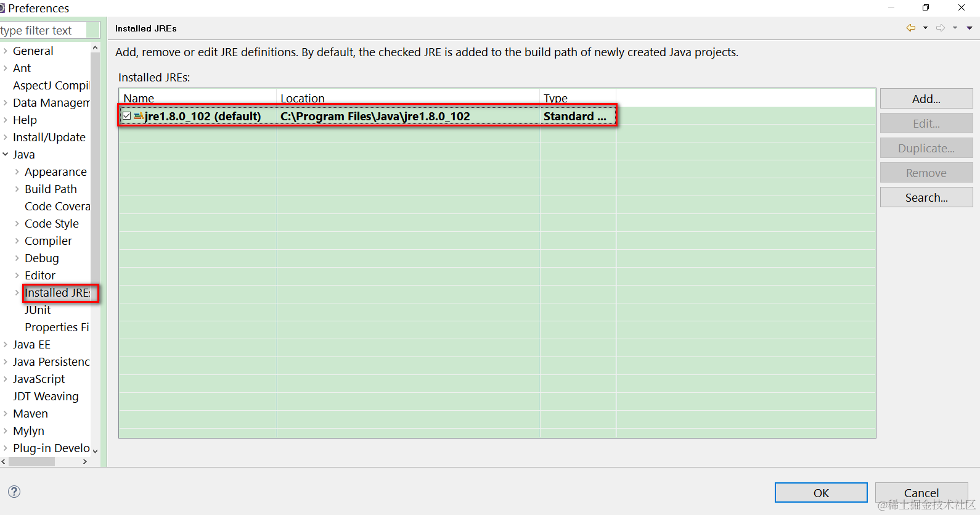Select Properties Files Editor tree item
The height and width of the screenshot is (515, 980).
click(57, 327)
